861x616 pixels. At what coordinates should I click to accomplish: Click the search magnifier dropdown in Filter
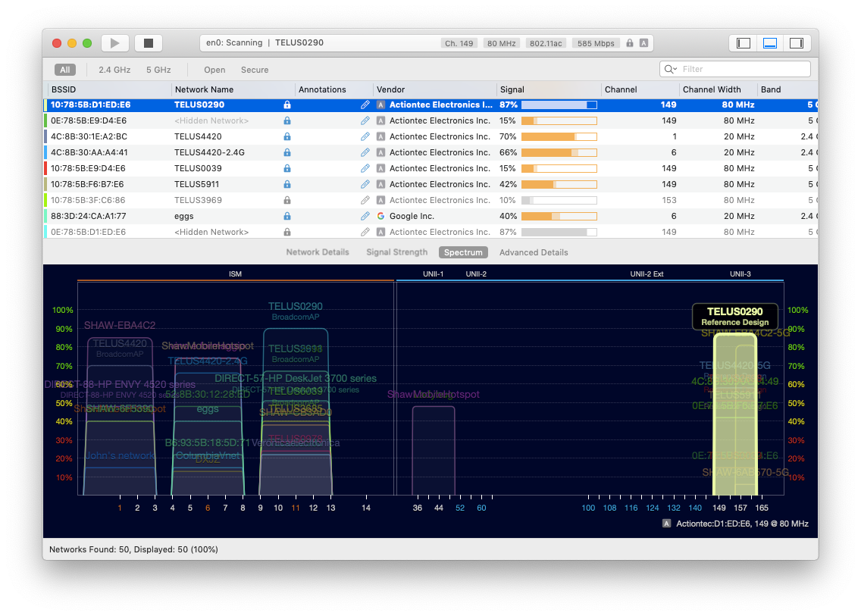(x=671, y=69)
